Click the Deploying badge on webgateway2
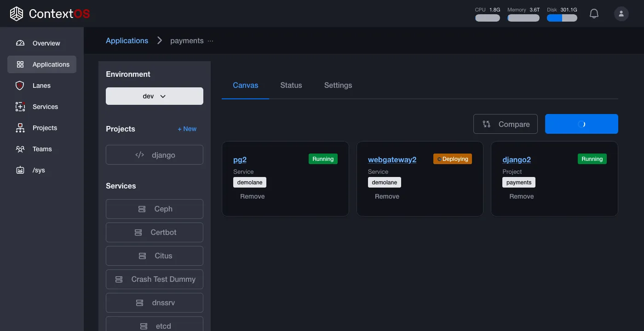Viewport: 644px width, 331px height. (453, 159)
